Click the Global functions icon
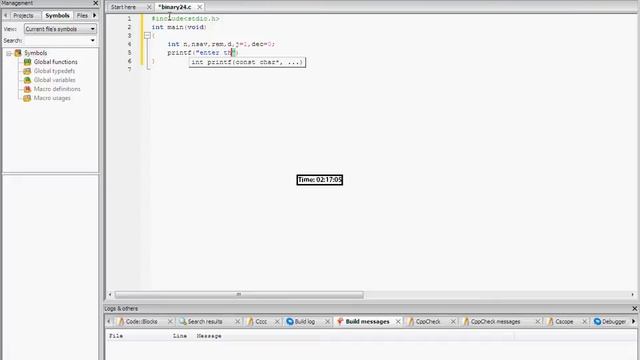Screen dimensions: 640x360 pyautogui.click(x=27, y=62)
